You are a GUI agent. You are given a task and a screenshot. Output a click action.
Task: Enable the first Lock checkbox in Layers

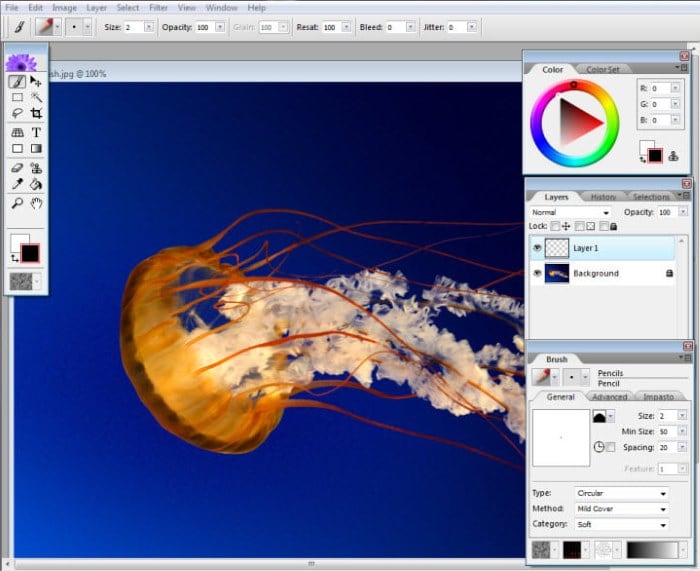click(x=555, y=227)
